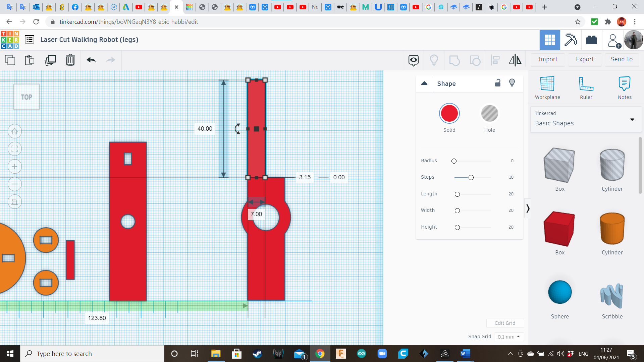Click the Duplicate and repeat icon
The height and width of the screenshot is (362, 644).
coord(50,60)
